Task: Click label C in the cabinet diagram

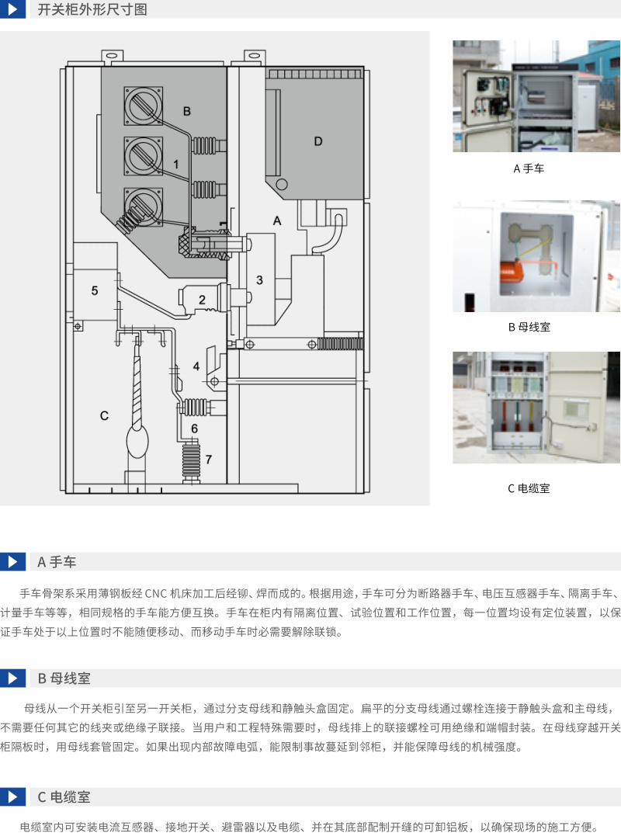Action: pyautogui.click(x=105, y=415)
